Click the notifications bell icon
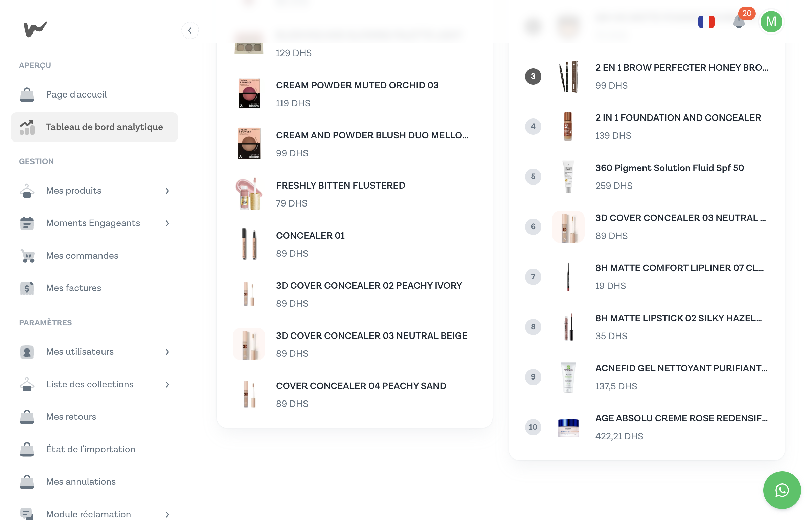The height and width of the screenshot is (520, 812). tap(739, 22)
